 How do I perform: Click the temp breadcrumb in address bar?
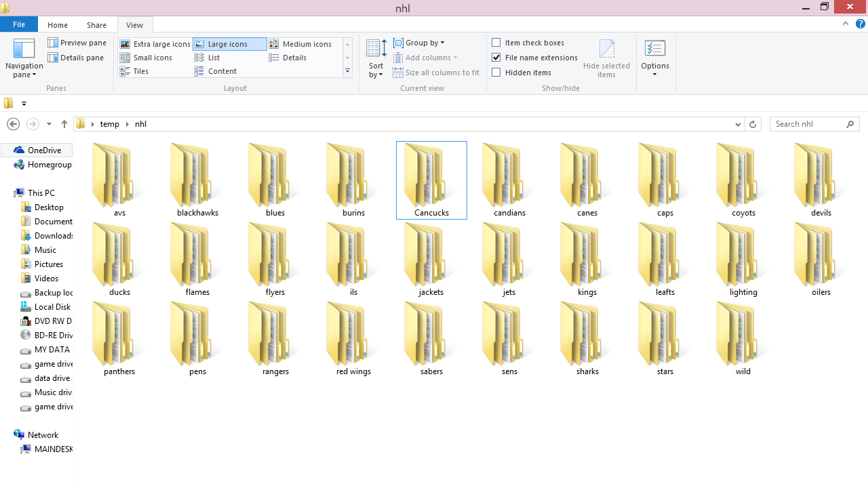click(109, 124)
